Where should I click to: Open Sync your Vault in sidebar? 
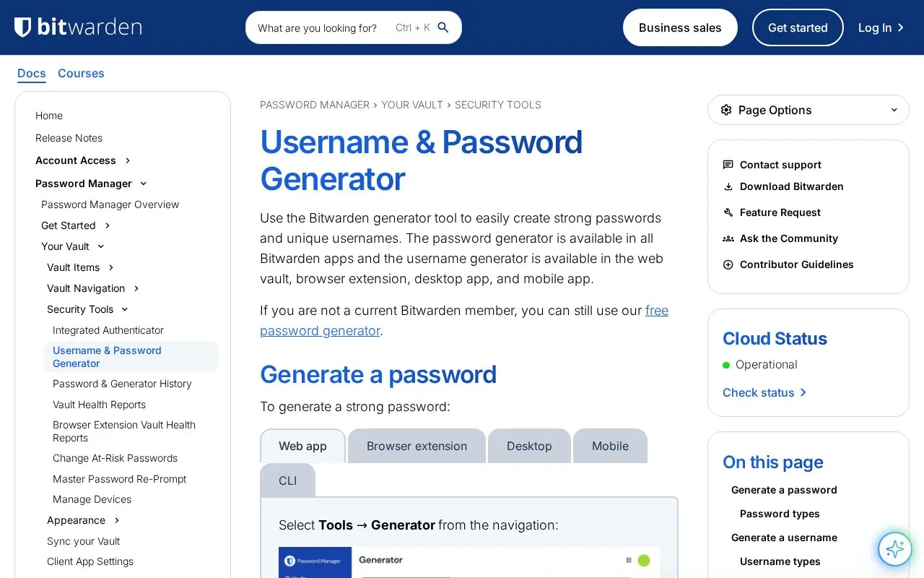83,541
